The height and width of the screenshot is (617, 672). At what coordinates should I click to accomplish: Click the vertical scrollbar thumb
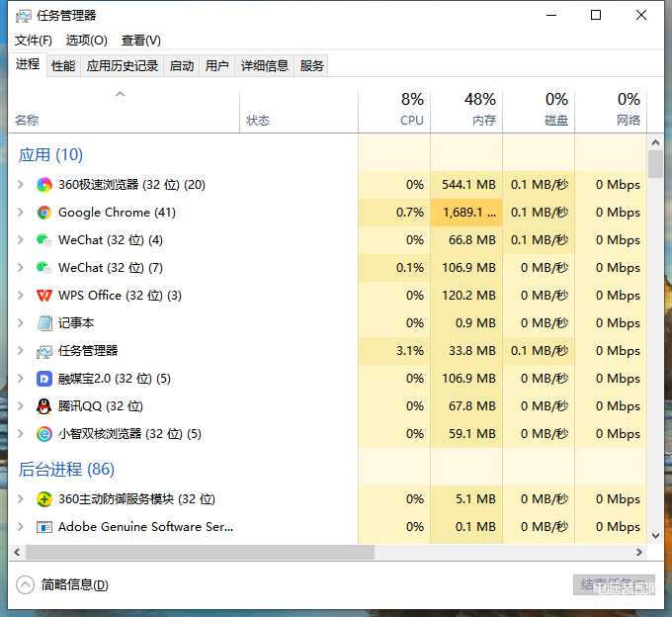pyautogui.click(x=655, y=164)
